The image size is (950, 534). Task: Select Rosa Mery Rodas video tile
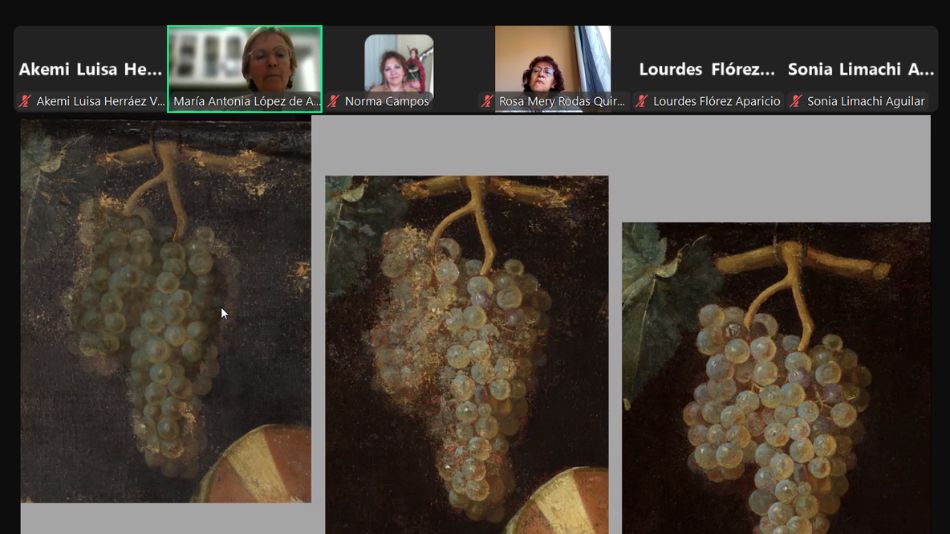tap(553, 69)
